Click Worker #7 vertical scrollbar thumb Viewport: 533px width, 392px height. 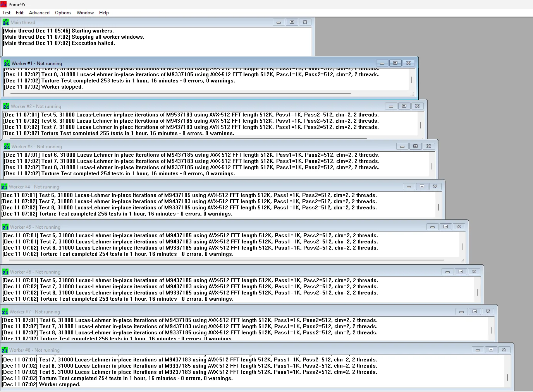pyautogui.click(x=491, y=330)
